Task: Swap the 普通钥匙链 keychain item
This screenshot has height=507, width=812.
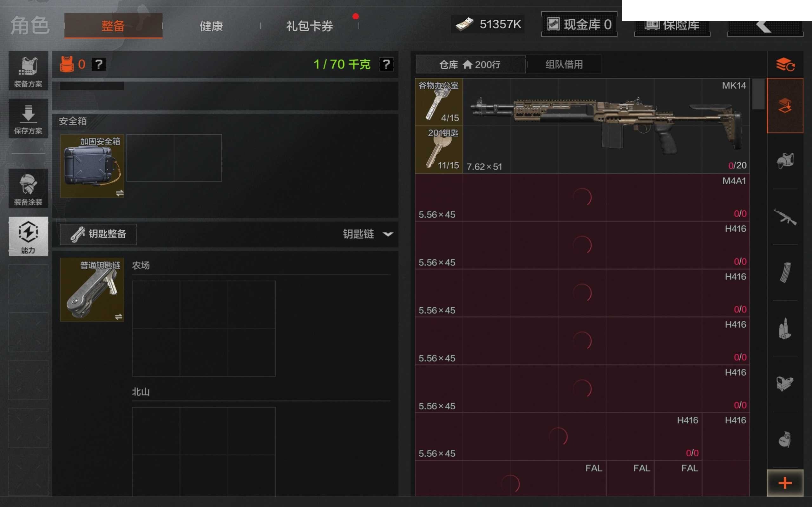Action: point(118,317)
